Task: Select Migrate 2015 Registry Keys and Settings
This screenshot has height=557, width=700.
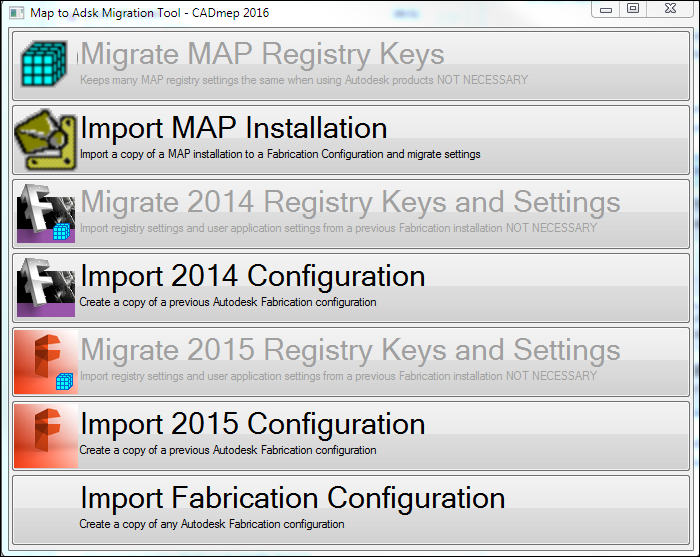Action: tap(350, 350)
